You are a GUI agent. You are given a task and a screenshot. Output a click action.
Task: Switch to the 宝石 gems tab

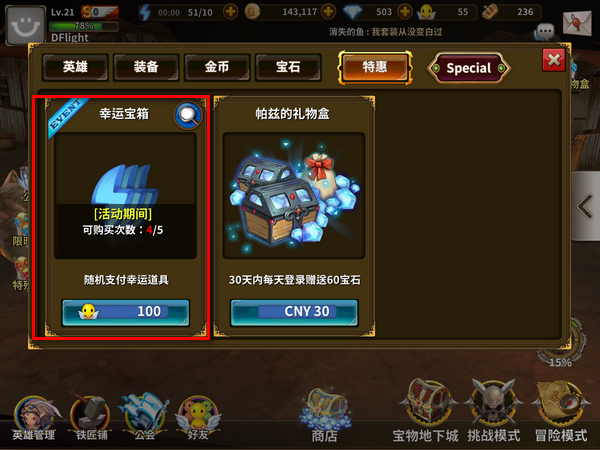[x=288, y=67]
